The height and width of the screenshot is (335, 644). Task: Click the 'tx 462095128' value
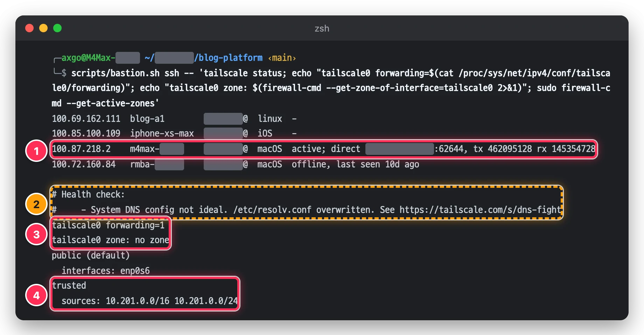click(503, 149)
